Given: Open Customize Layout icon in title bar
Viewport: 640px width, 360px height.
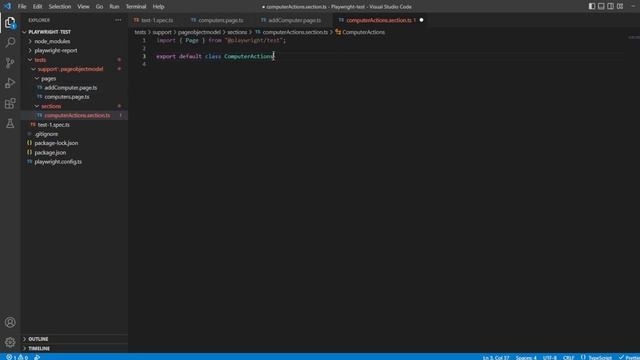Looking at the screenshot, I should (x=620, y=6).
